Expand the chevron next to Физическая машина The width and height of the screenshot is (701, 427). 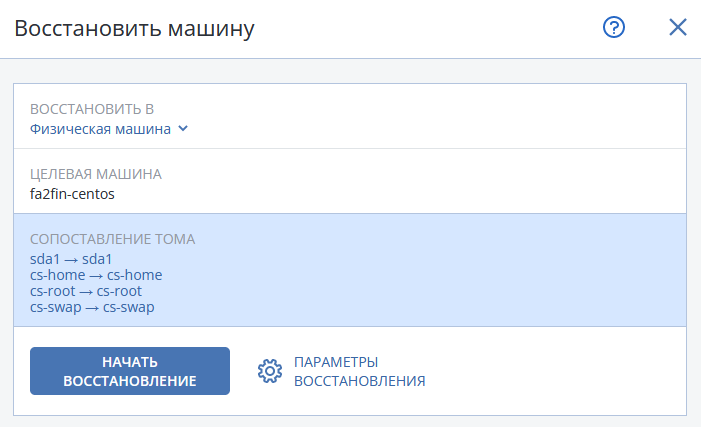point(183,128)
